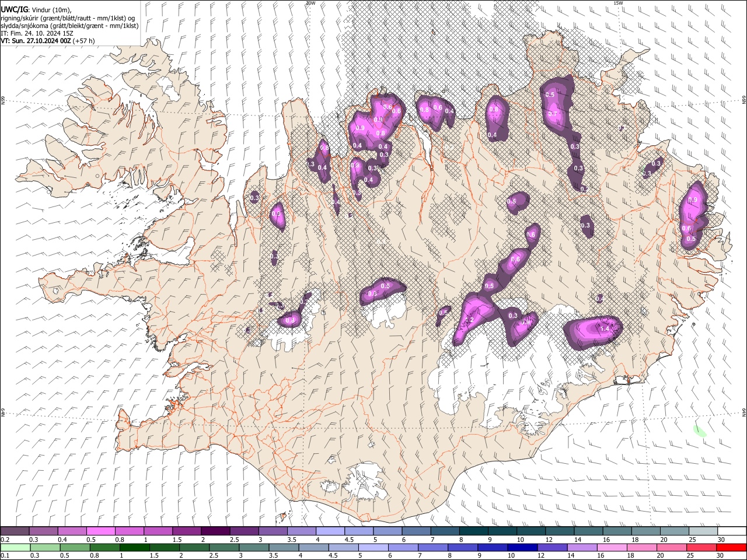This screenshot has width=747, height=560.
Task: Click the upper legend swatch between 6 and 7
Action: (x=417, y=531)
